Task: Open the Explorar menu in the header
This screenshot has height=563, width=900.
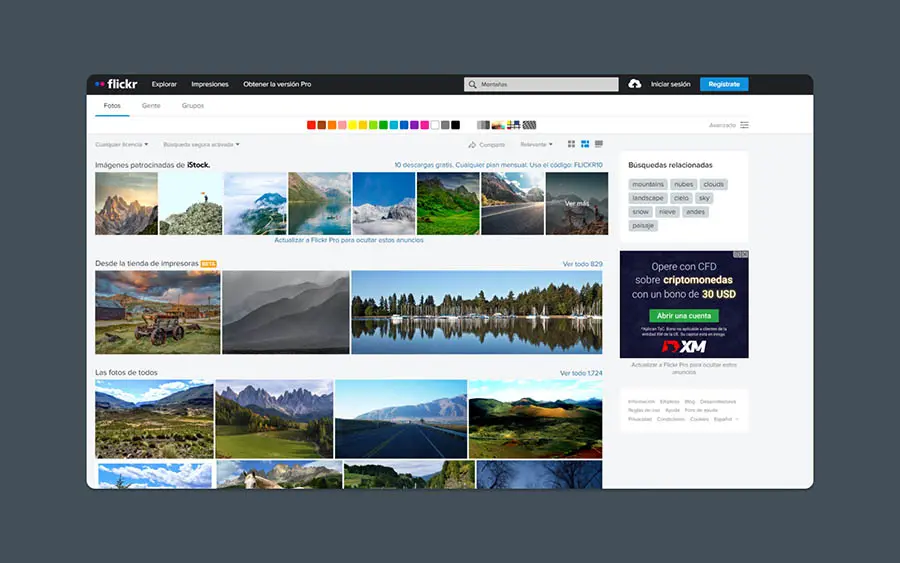Action: tap(164, 84)
